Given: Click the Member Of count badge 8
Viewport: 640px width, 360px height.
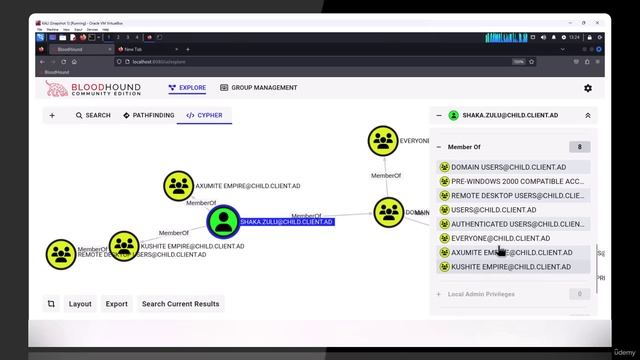Looking at the screenshot, I should pos(580,147).
